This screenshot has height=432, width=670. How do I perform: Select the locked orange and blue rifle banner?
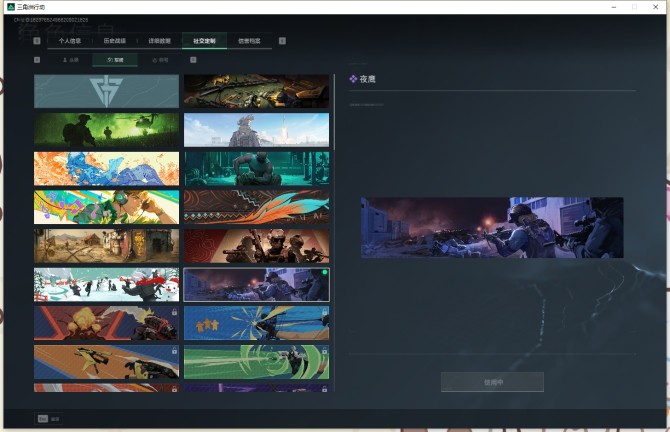point(106,362)
